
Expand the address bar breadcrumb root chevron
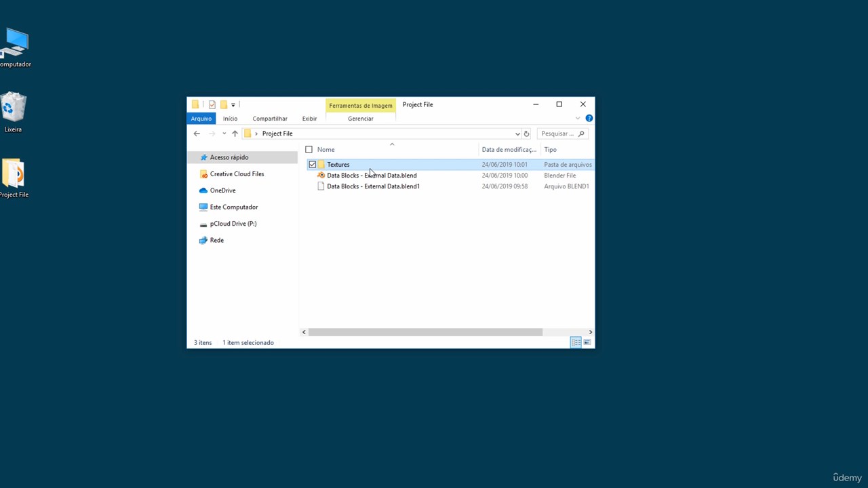point(256,134)
